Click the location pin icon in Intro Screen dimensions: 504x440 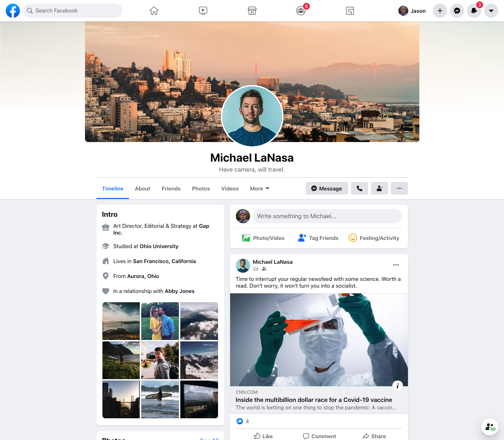tap(106, 276)
